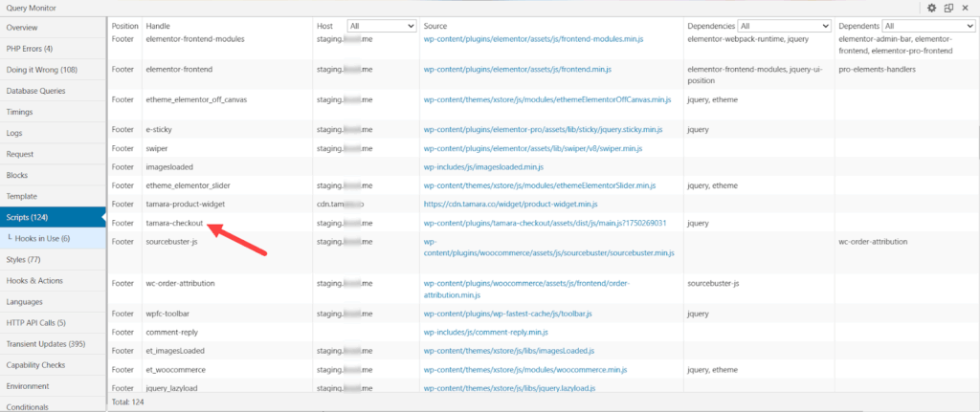Go to the Styles (77) panel
This screenshot has height=412, width=980.
coord(23,259)
